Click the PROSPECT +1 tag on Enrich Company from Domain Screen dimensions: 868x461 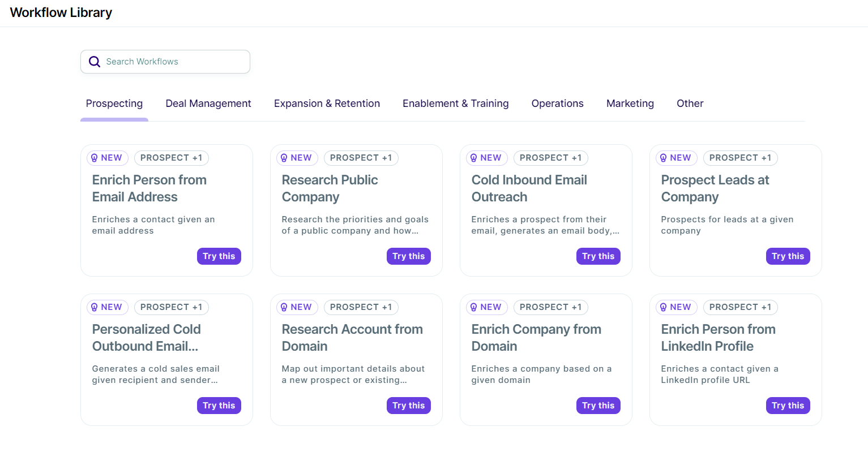point(551,307)
